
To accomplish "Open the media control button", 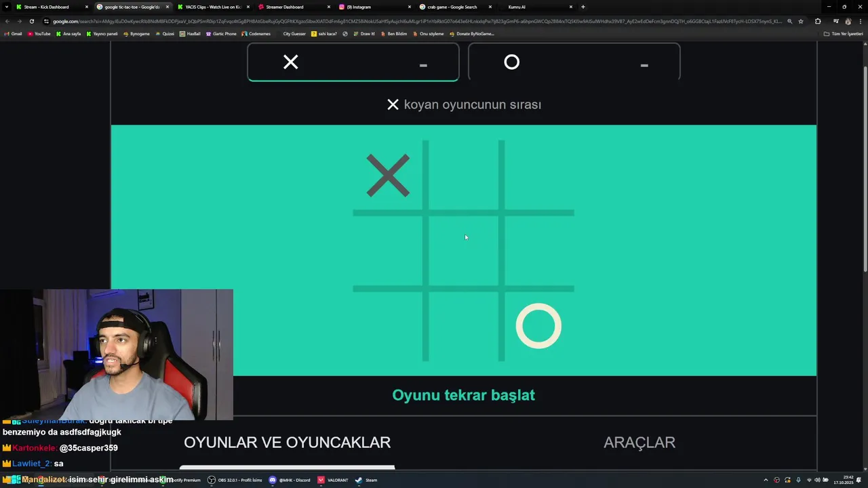I will (x=835, y=21).
